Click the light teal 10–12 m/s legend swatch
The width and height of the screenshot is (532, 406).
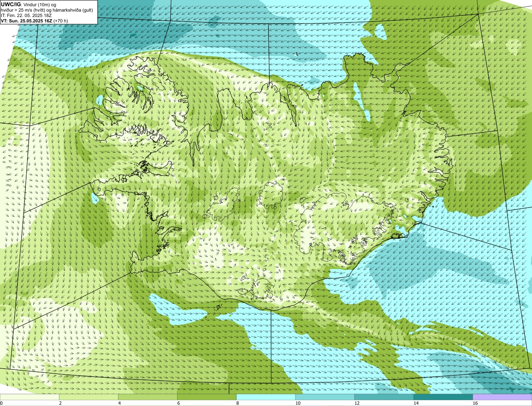pyautogui.click(x=325, y=397)
